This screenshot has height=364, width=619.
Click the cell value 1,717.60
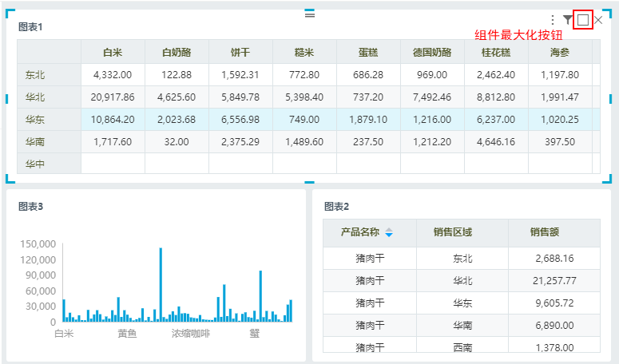(x=113, y=141)
